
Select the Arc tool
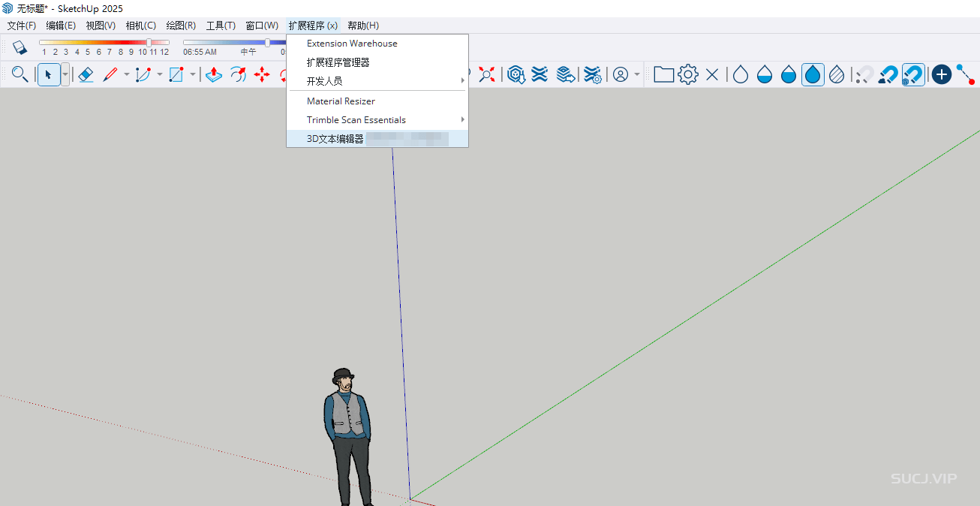pyautogui.click(x=143, y=74)
